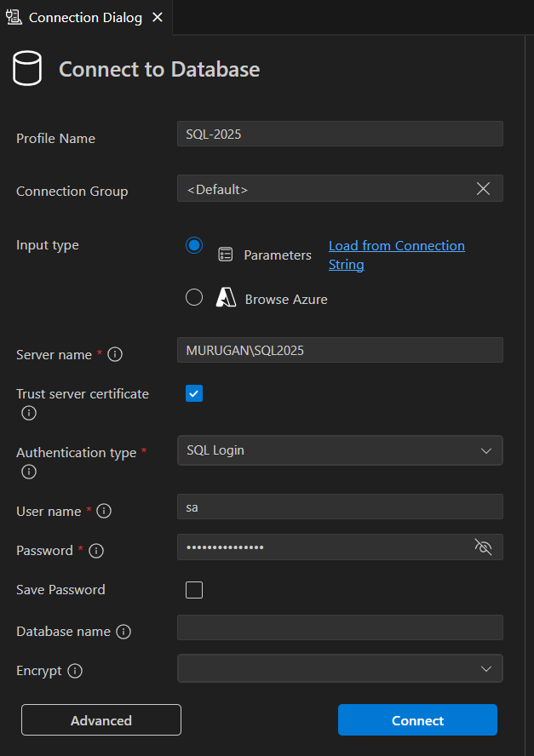Click the info icon beside User name
534x756 pixels.
tap(104, 511)
